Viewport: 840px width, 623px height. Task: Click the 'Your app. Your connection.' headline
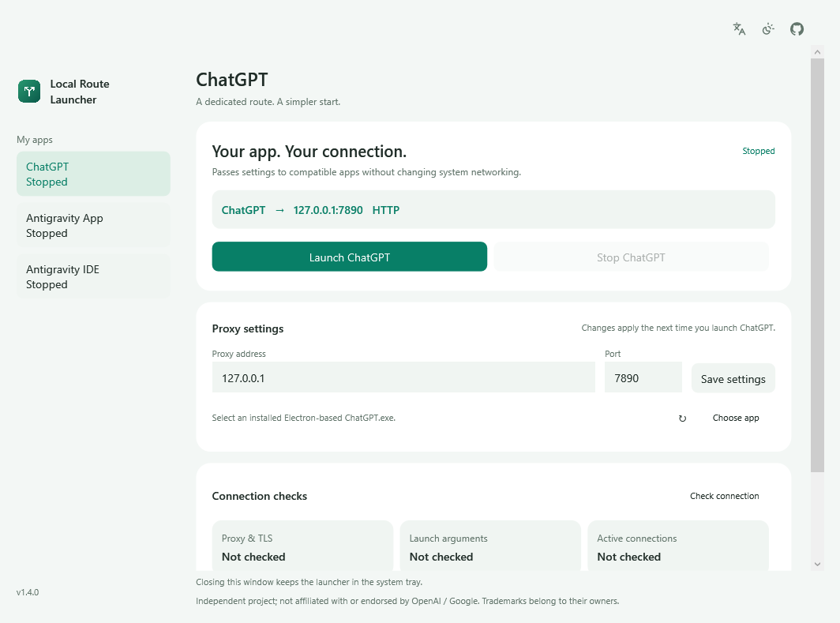[309, 152]
